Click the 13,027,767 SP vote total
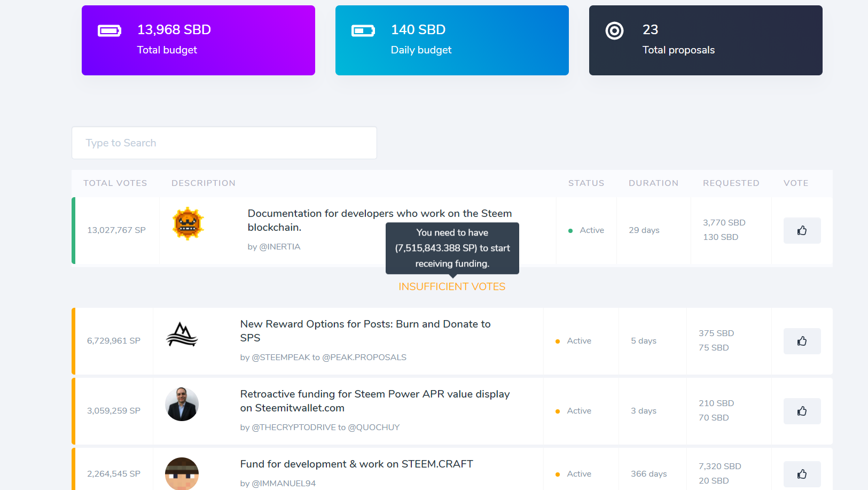Viewport: 868px width, 490px height. click(x=116, y=230)
